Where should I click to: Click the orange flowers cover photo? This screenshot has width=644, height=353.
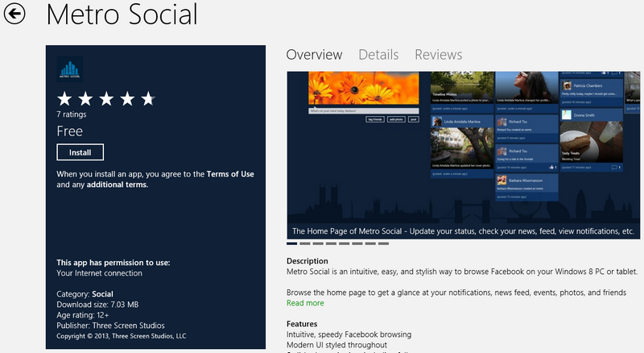(364, 87)
